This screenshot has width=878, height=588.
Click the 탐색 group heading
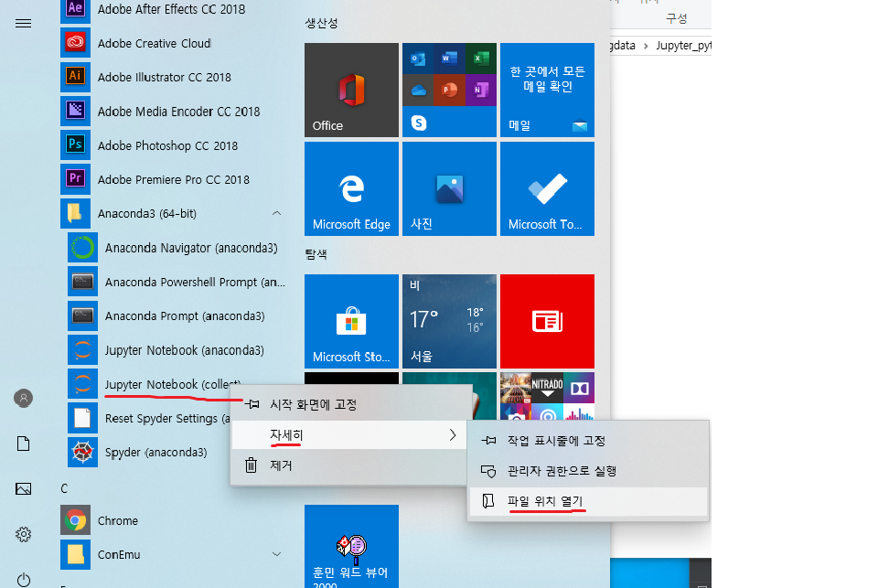[x=316, y=254]
